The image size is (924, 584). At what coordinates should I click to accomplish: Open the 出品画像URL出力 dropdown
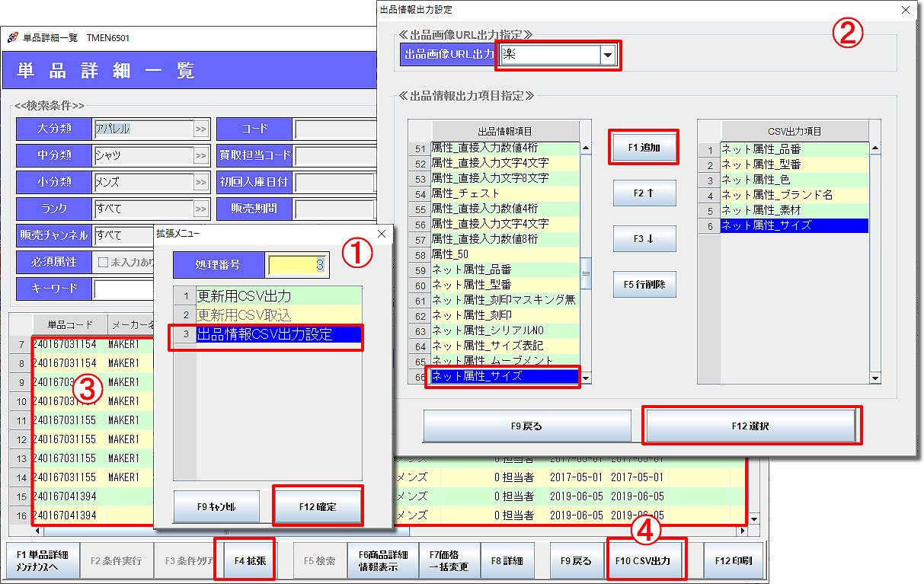click(607, 56)
